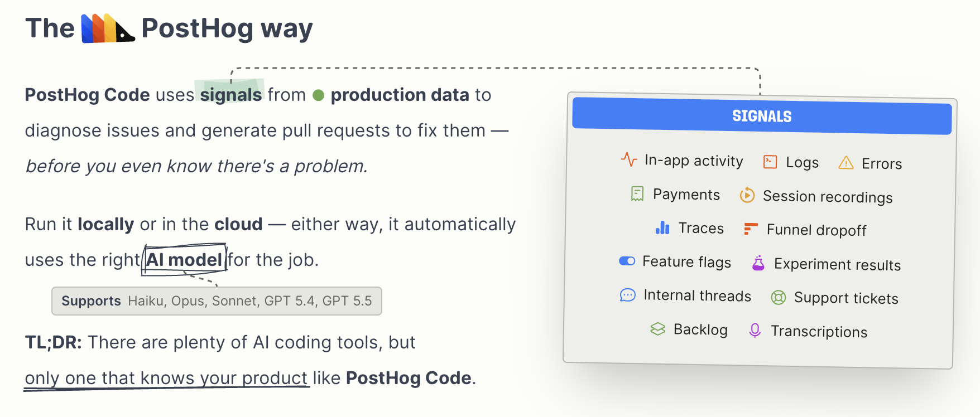The width and height of the screenshot is (980, 417).
Task: Click the bold word cloud
Action: pyautogui.click(x=238, y=224)
